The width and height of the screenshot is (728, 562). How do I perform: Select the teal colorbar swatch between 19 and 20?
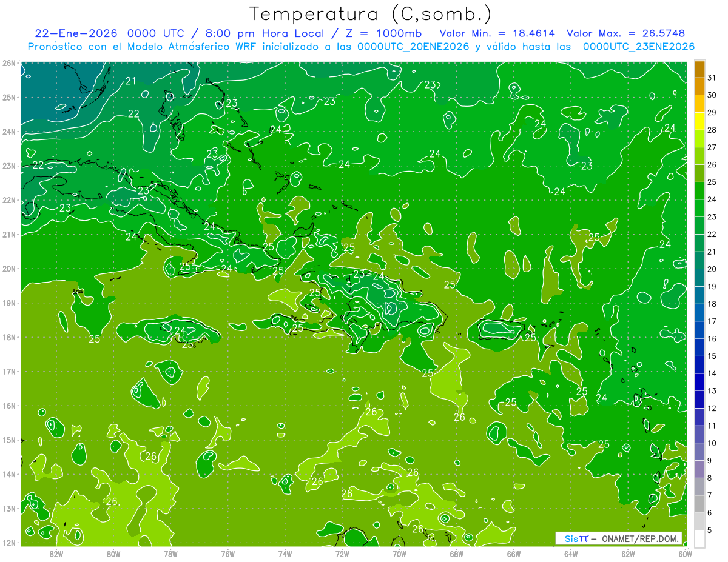[699, 278]
